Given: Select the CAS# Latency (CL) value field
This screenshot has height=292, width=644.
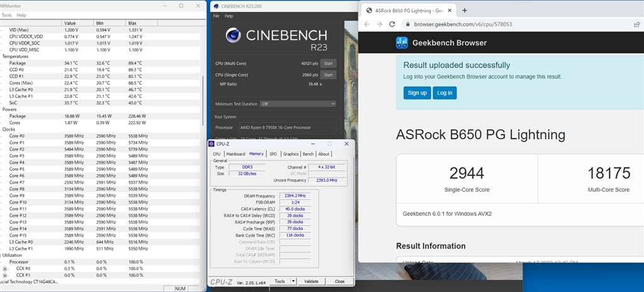Looking at the screenshot, I should 295,209.
